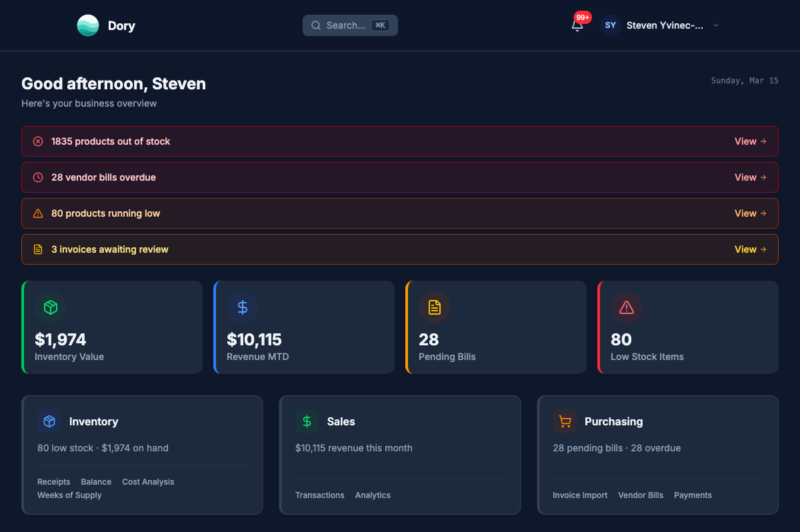Click the green box Inventory Value icon
Screen dimensions: 800x532
[x=51, y=307]
